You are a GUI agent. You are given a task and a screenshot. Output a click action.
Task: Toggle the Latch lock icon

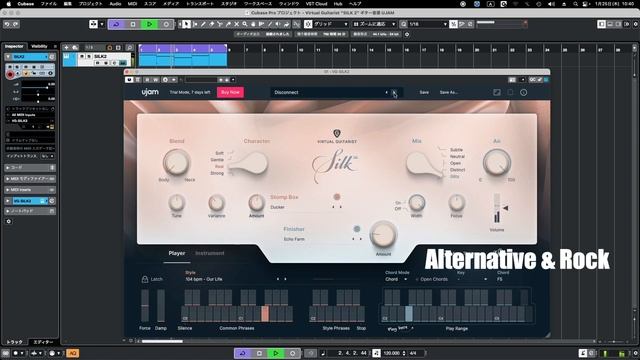[x=144, y=279]
